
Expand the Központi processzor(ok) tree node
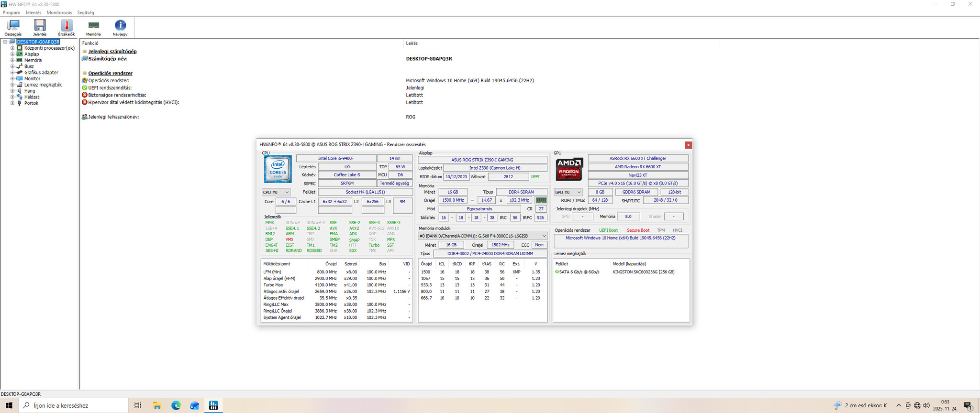(12, 48)
